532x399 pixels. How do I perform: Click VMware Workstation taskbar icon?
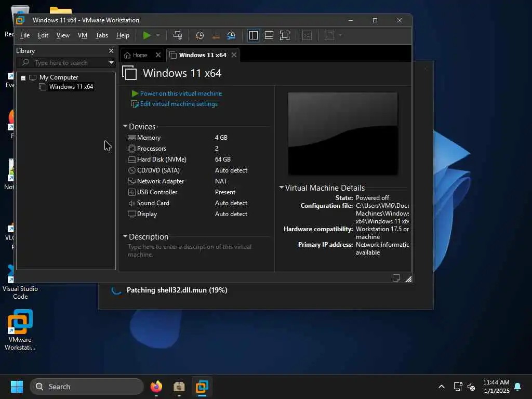202,387
